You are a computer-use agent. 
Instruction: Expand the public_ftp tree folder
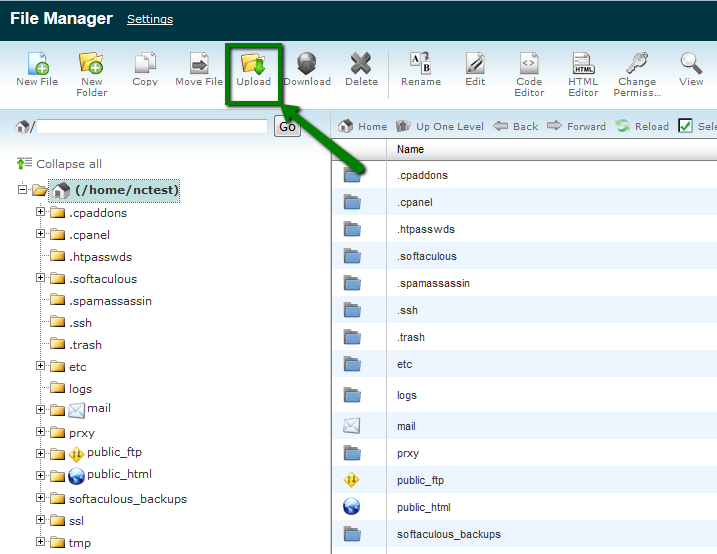tap(40, 453)
